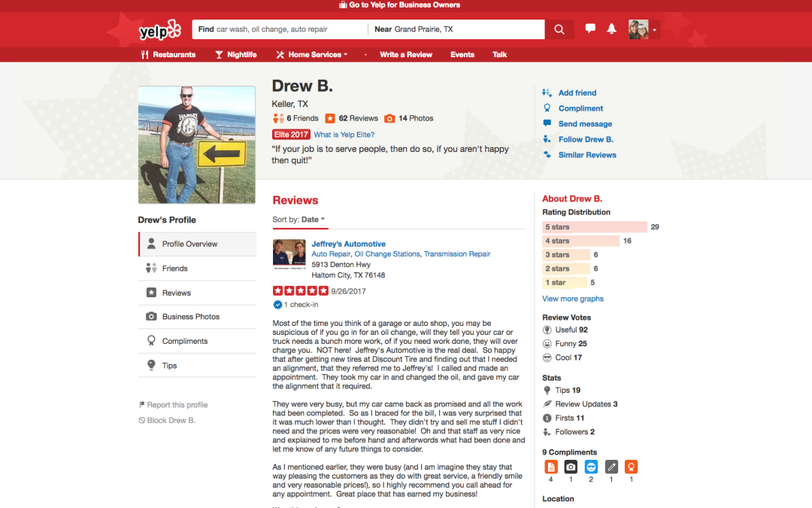Click the Review Updates feather icon

(x=547, y=404)
